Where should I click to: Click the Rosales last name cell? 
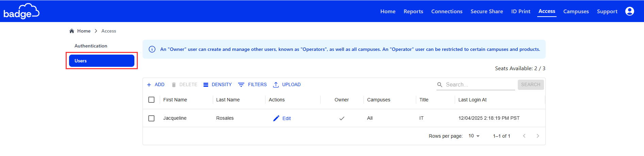tap(225, 118)
